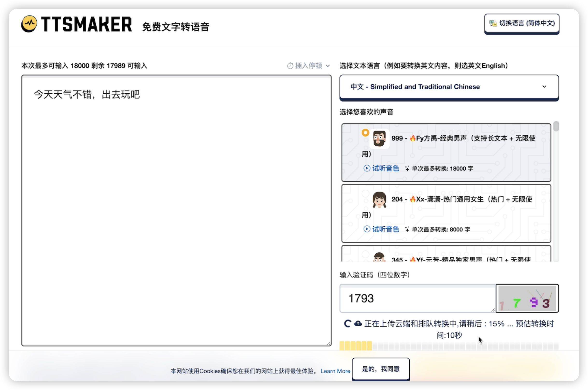The width and height of the screenshot is (588, 390).
Task: Click the cloud upload status icon
Action: [x=358, y=323]
